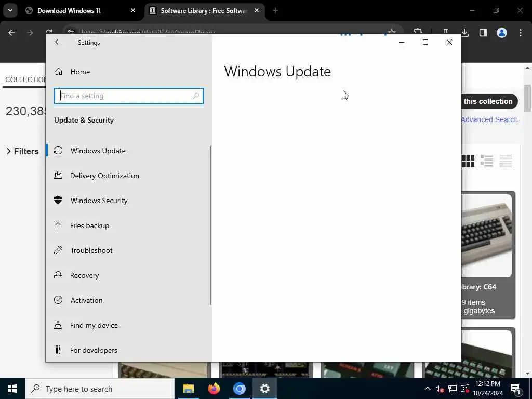Close the Software Library tab
The height and width of the screenshot is (399, 532).
click(x=257, y=11)
